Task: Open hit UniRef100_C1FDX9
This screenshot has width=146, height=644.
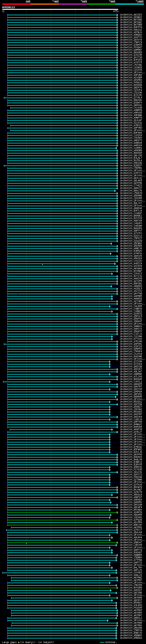Action: pos(131,135)
